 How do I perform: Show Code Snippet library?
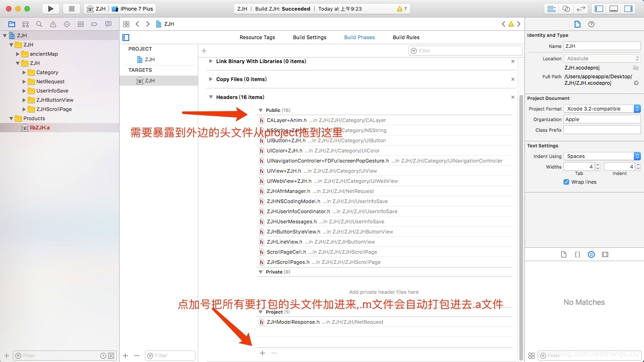(x=578, y=254)
